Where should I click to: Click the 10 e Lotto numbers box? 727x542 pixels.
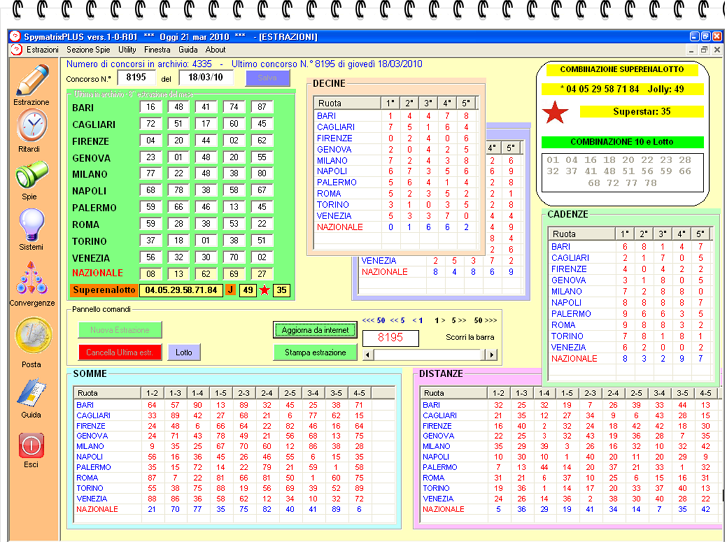click(622, 172)
